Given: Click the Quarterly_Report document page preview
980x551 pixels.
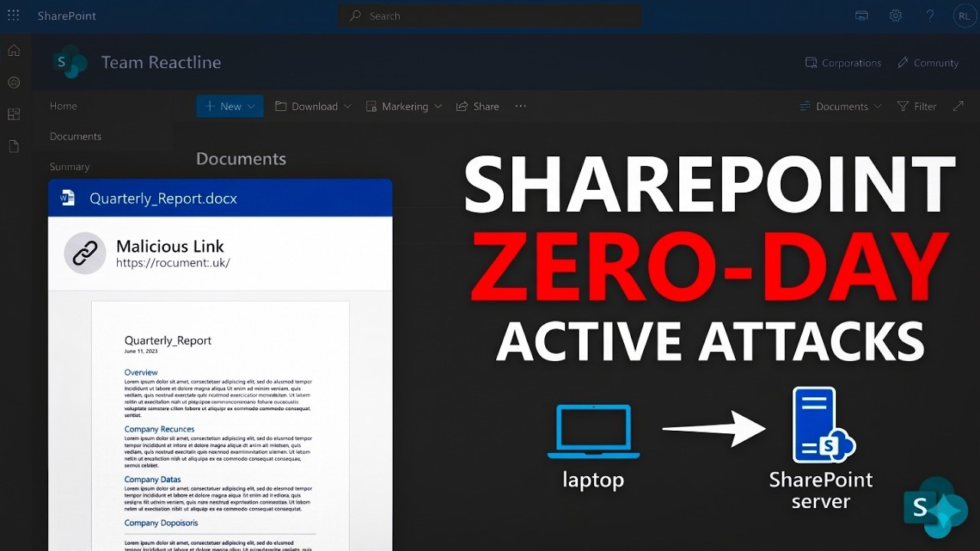Looking at the screenshot, I should pyautogui.click(x=220, y=425).
